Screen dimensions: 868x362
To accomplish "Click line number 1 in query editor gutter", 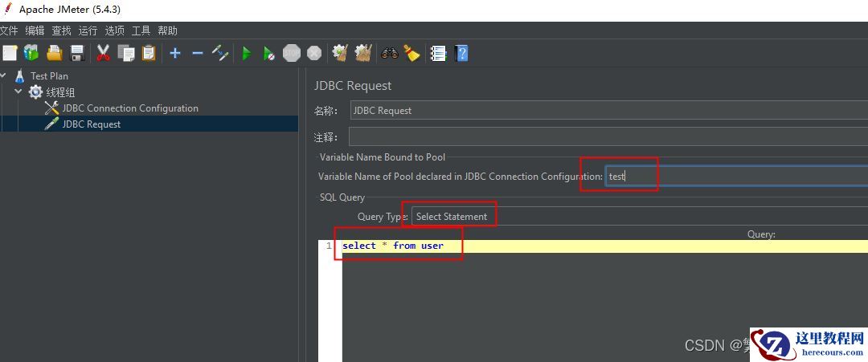I will pos(329,246).
